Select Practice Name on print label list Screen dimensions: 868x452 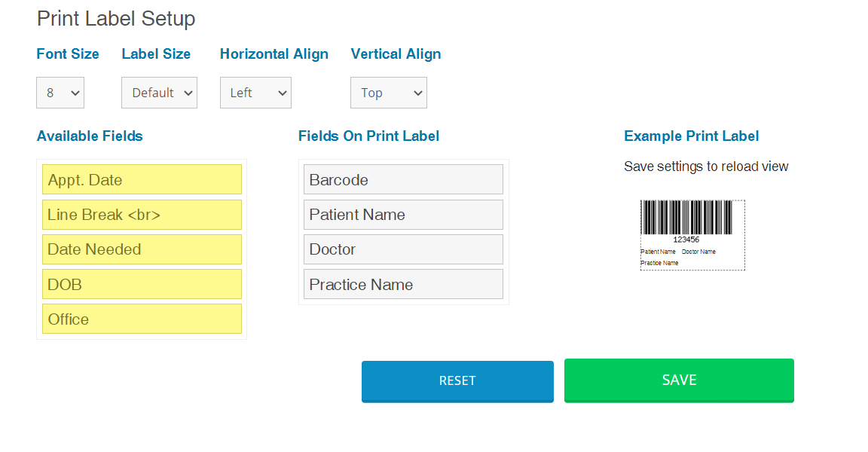click(x=404, y=284)
